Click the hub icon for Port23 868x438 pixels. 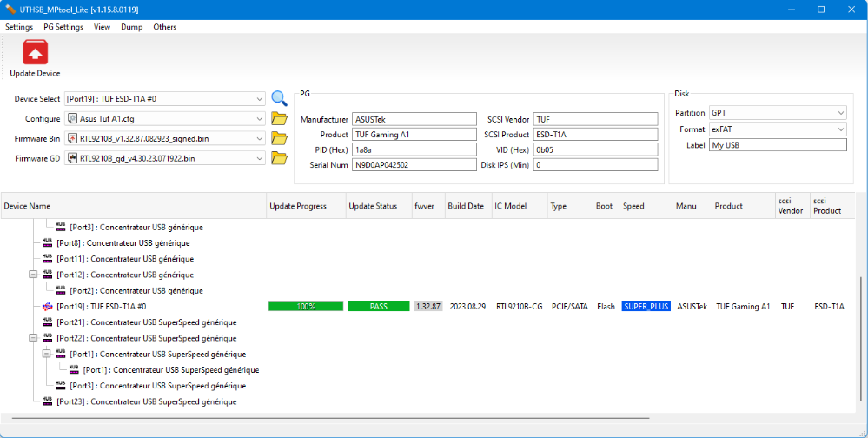tap(48, 401)
